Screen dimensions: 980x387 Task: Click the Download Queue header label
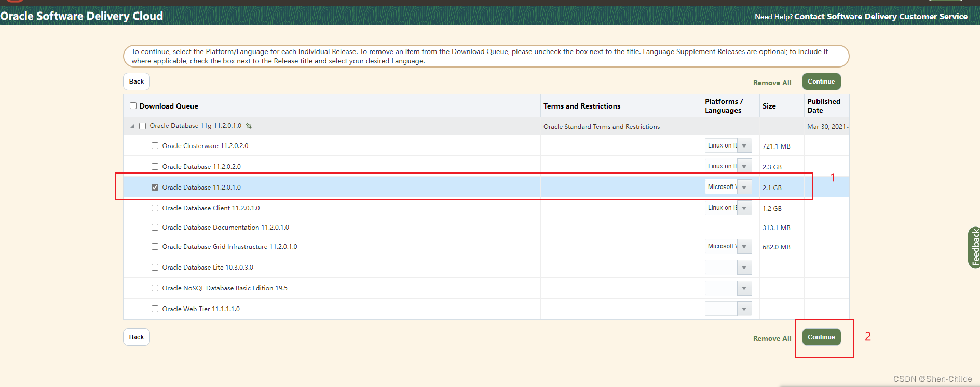tap(169, 106)
